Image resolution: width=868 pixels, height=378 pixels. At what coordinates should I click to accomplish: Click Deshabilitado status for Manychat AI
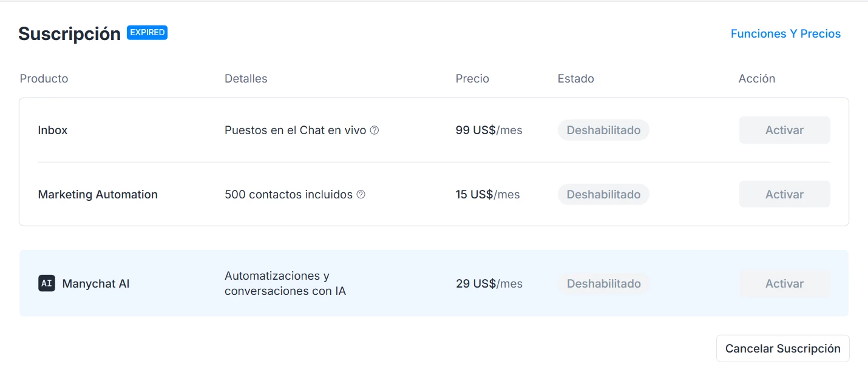603,283
